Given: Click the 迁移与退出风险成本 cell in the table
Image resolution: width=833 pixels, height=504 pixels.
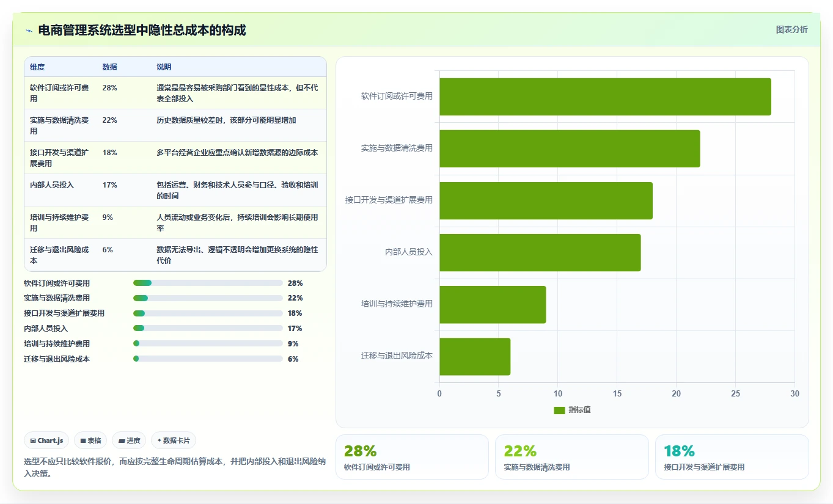Looking at the screenshot, I should point(59,255).
